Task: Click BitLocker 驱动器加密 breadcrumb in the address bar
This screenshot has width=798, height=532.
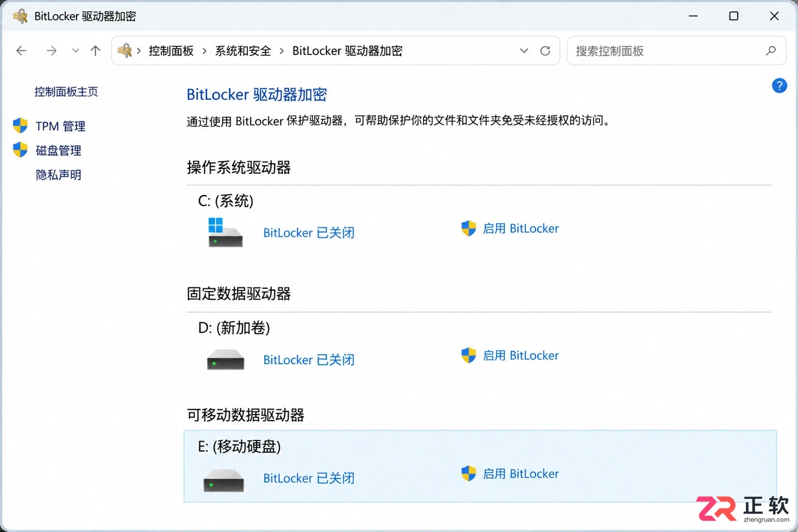Action: 347,51
